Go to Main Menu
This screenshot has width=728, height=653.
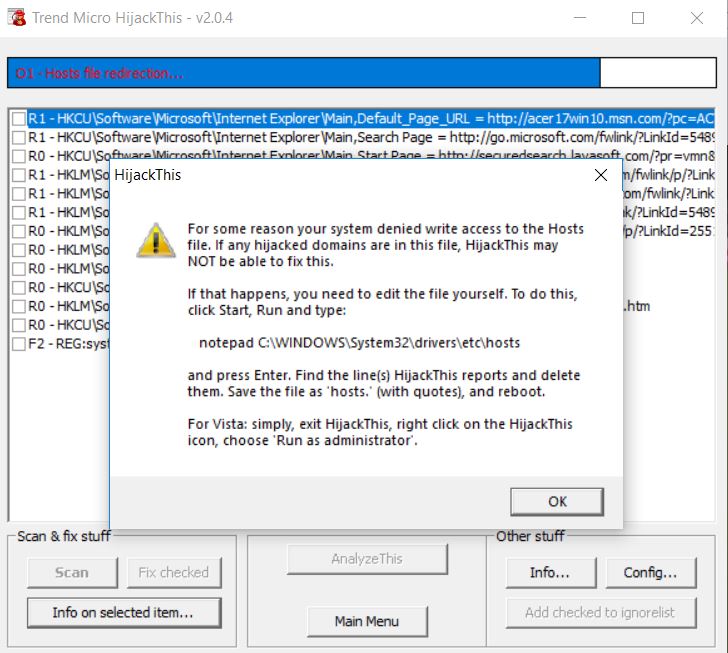tap(367, 621)
